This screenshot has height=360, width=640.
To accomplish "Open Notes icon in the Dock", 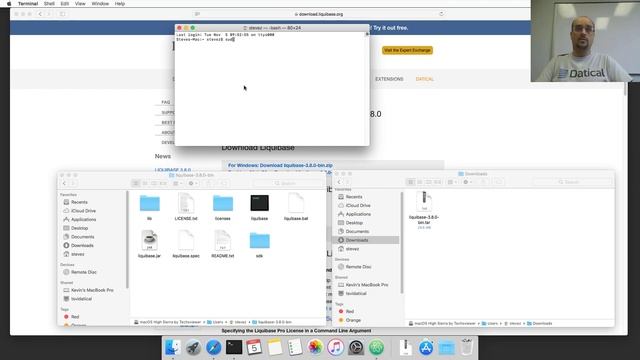I will pos(275,347).
